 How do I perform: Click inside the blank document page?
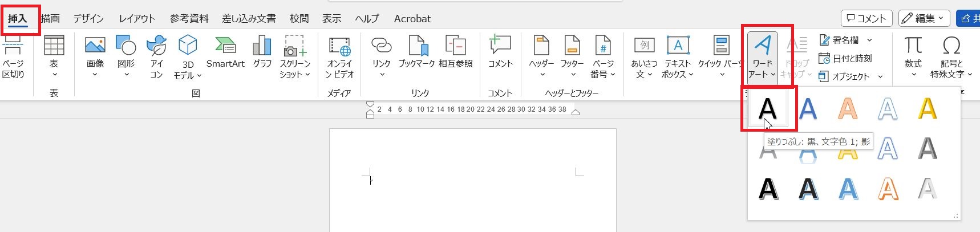(472, 180)
